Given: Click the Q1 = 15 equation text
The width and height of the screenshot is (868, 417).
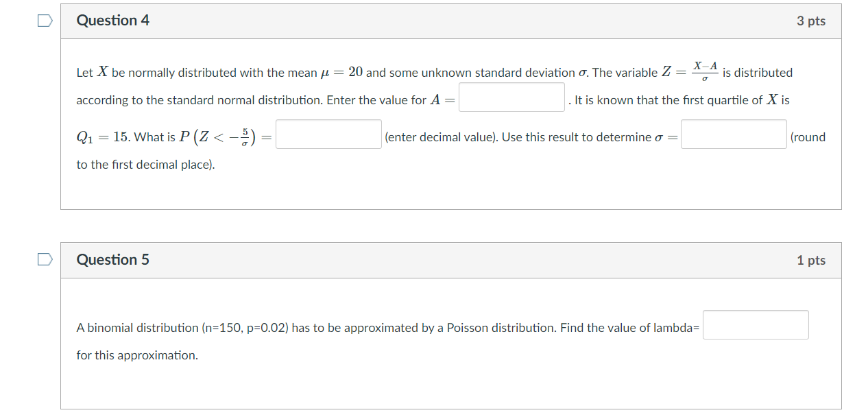Looking at the screenshot, I should [x=103, y=135].
